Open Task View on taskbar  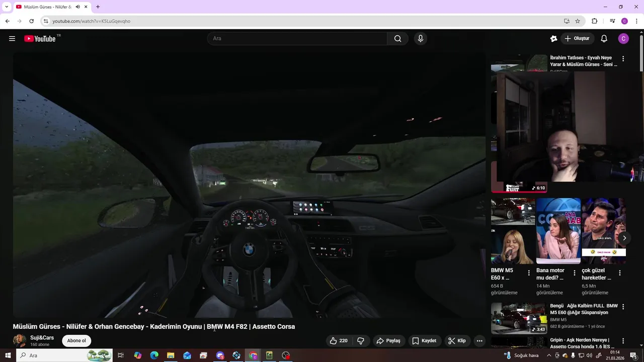coord(121,355)
